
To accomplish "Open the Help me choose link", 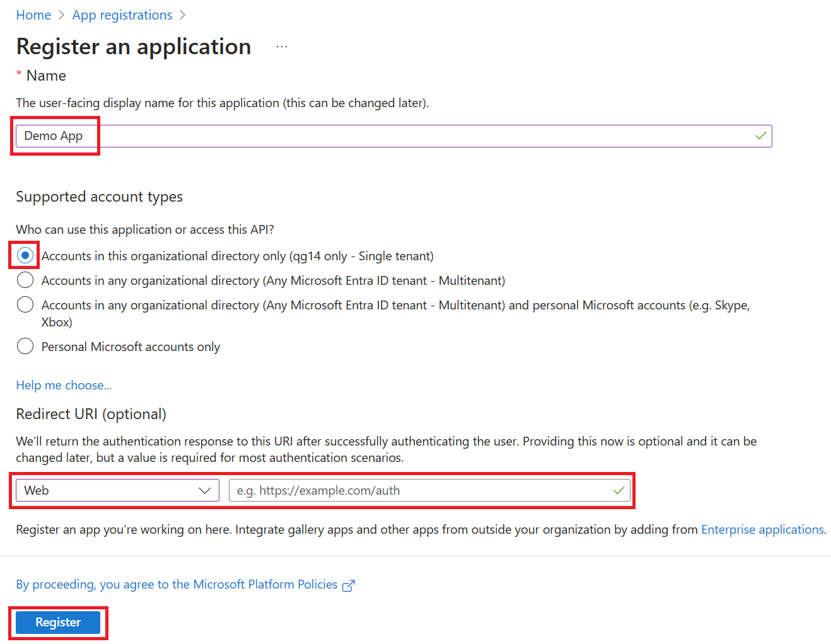I will pyautogui.click(x=63, y=384).
